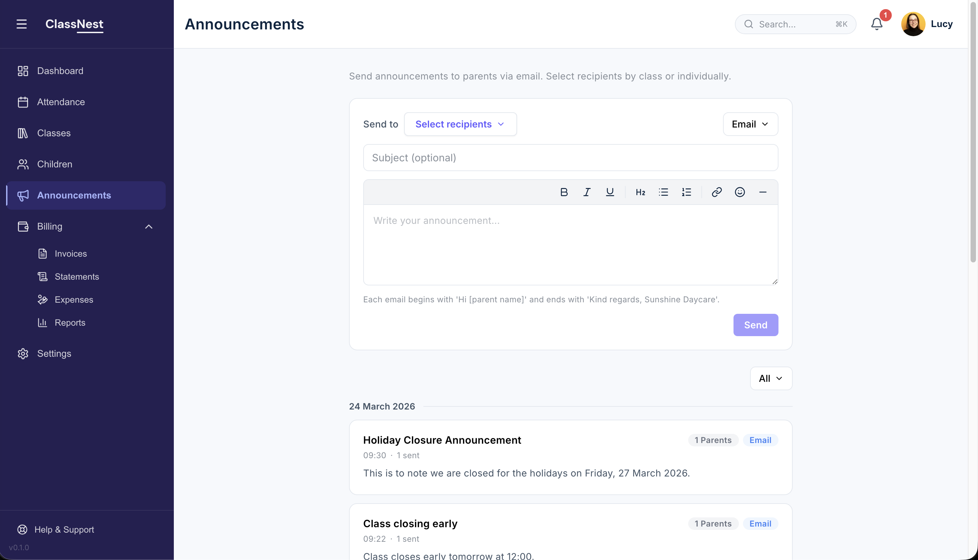Click the announcement message text area
This screenshot has height=560, width=978.
coord(570,244)
